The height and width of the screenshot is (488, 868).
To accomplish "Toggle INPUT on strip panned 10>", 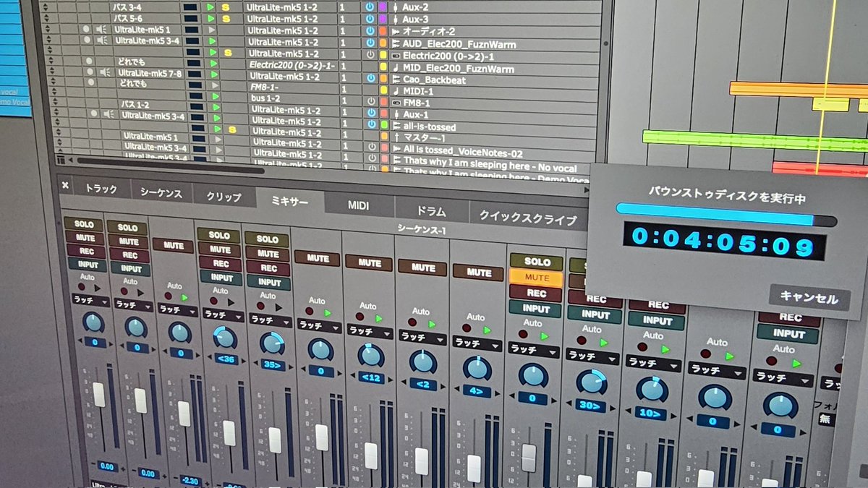I will click(658, 320).
